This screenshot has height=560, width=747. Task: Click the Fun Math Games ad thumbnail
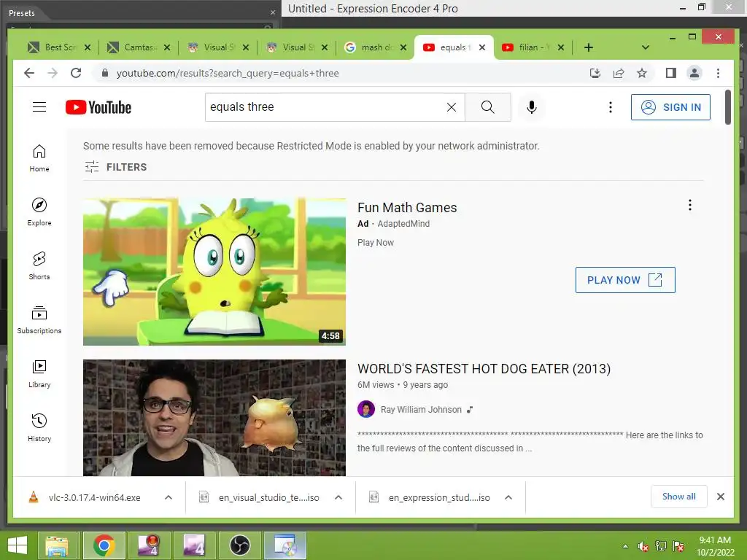tap(214, 271)
